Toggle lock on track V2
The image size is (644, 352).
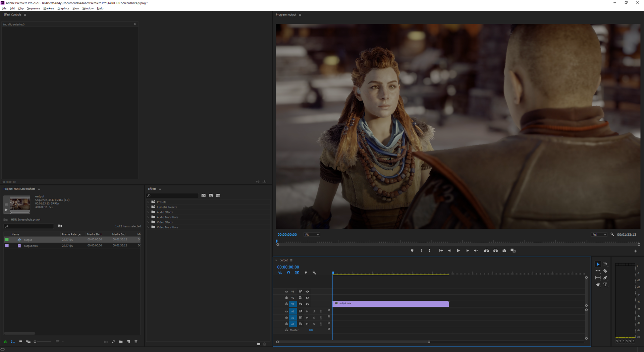286,298
